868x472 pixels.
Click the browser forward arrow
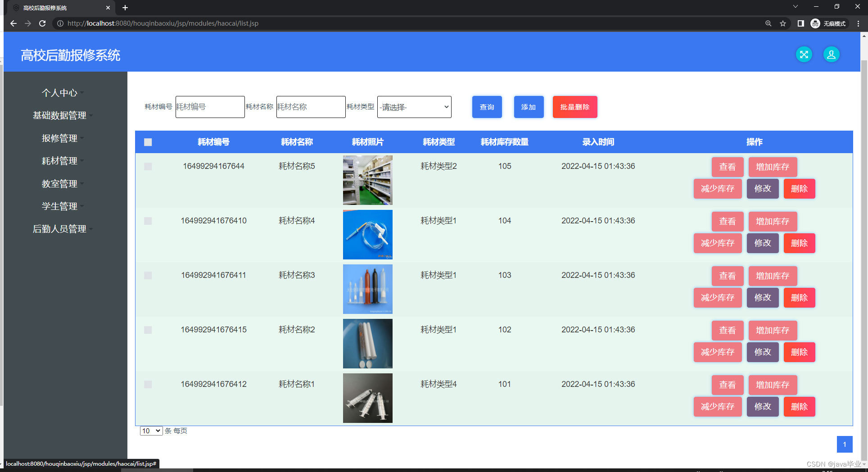(28, 23)
